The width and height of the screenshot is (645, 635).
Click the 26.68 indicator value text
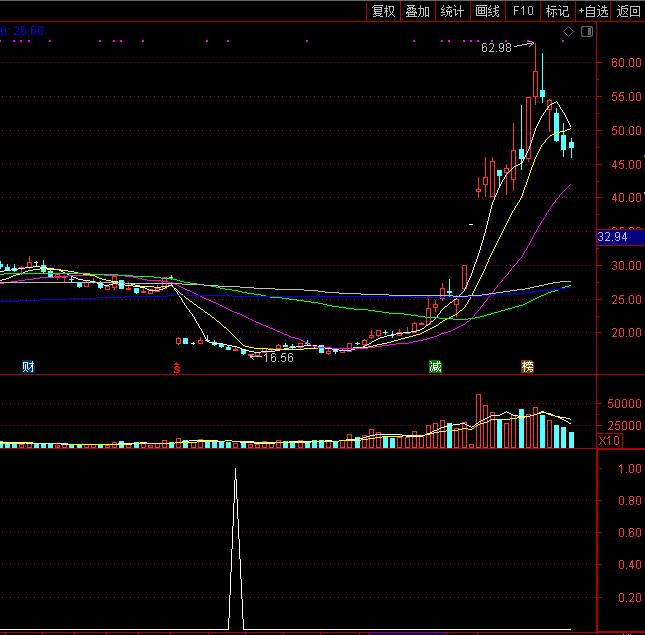(28, 31)
